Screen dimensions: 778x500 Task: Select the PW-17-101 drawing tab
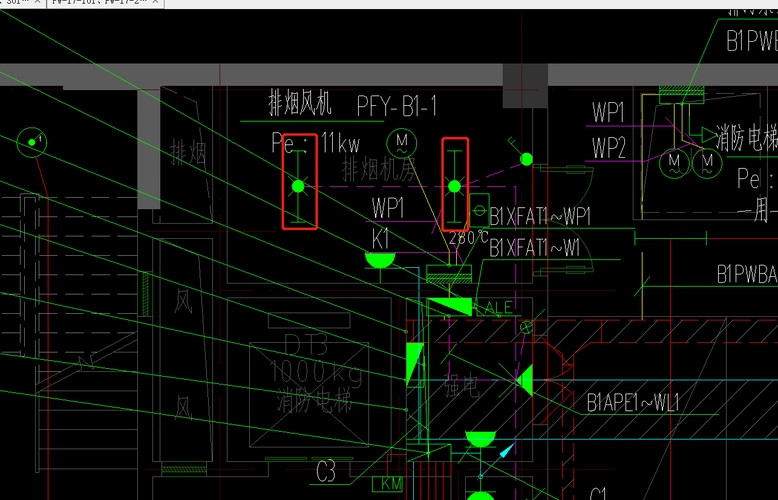click(x=99, y=2)
